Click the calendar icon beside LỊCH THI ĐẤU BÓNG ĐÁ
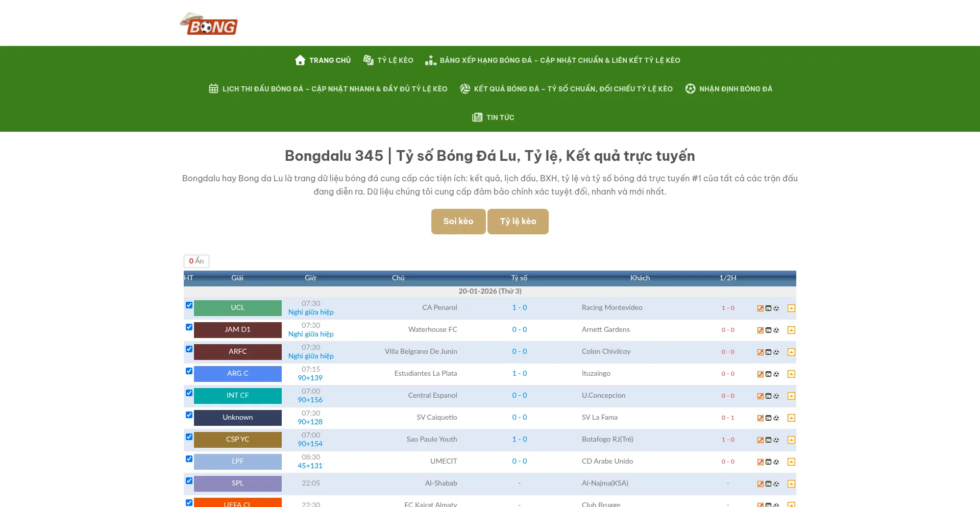Viewport: 980px width, 507px height. pos(213,88)
